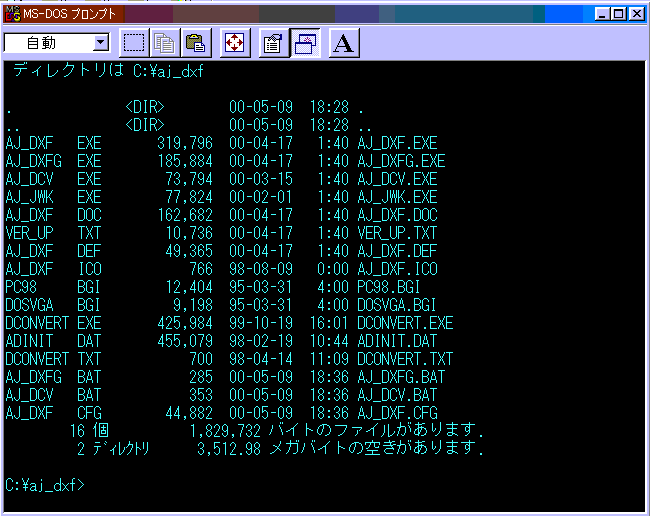Viewport: 650px width, 516px height.
Task: Open Font settings with the A icon
Action: pyautogui.click(x=344, y=43)
